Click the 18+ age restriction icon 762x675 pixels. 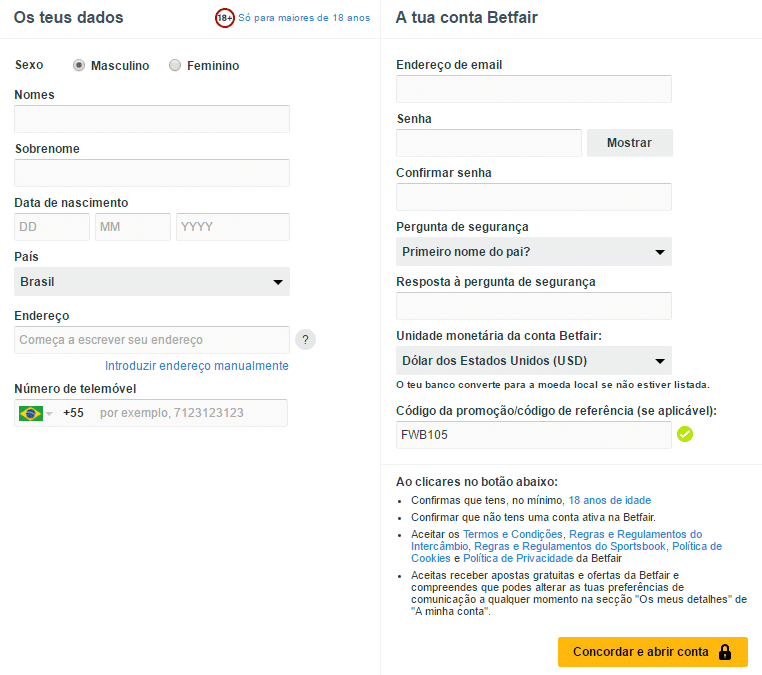pos(225,18)
